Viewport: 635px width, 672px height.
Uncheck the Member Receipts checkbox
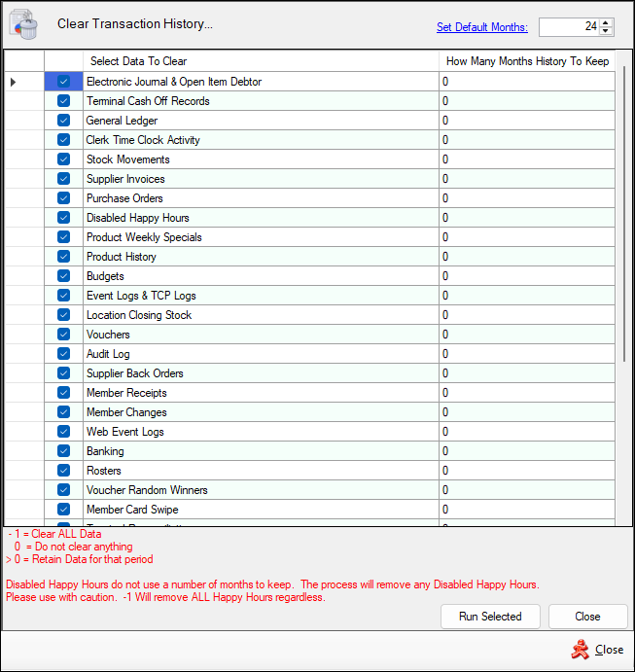point(63,393)
